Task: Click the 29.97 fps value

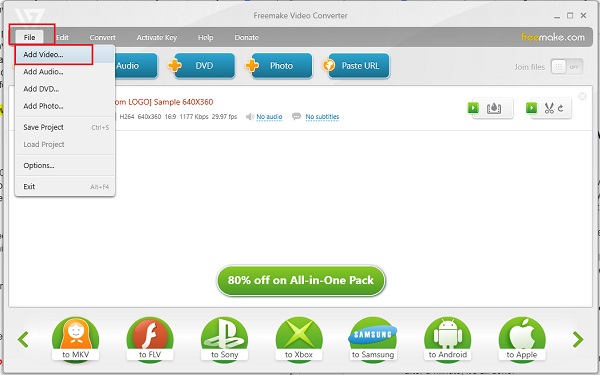Action: [224, 116]
